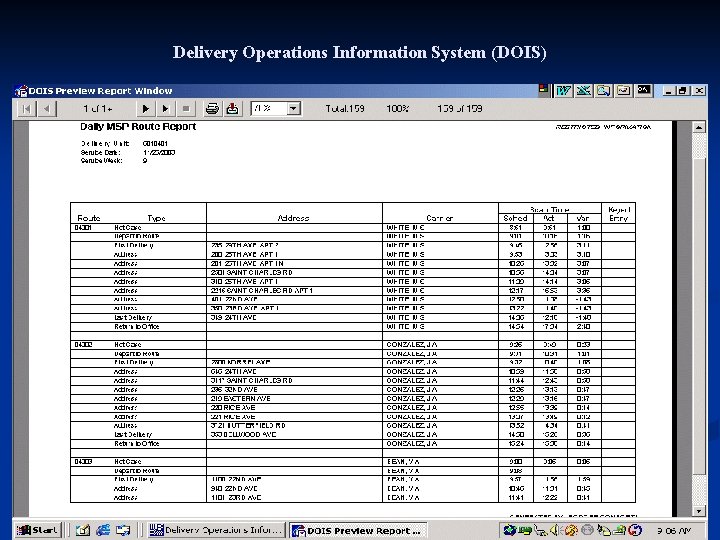Image resolution: width=720 pixels, height=540 pixels.
Task: Click the 'Address' column header
Action: click(293, 218)
